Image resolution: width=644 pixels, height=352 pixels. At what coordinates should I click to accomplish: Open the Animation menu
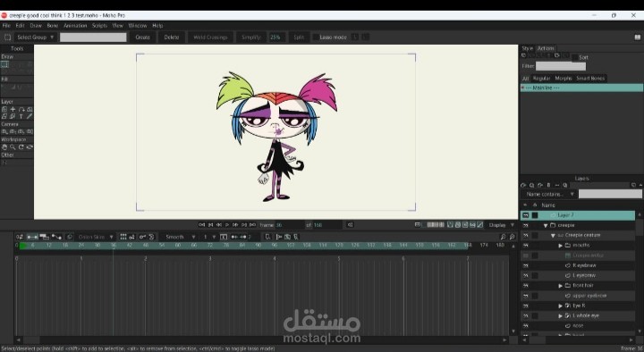pyautogui.click(x=75, y=25)
